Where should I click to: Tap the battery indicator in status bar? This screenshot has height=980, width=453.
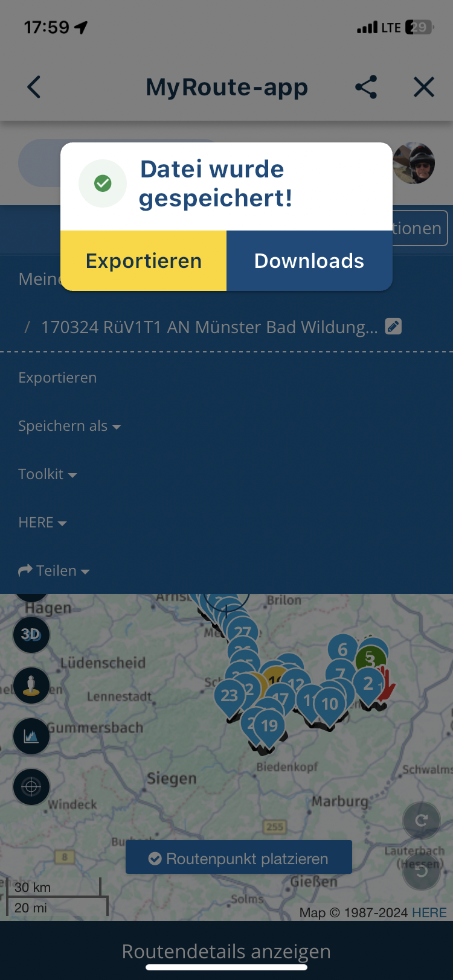click(x=420, y=27)
